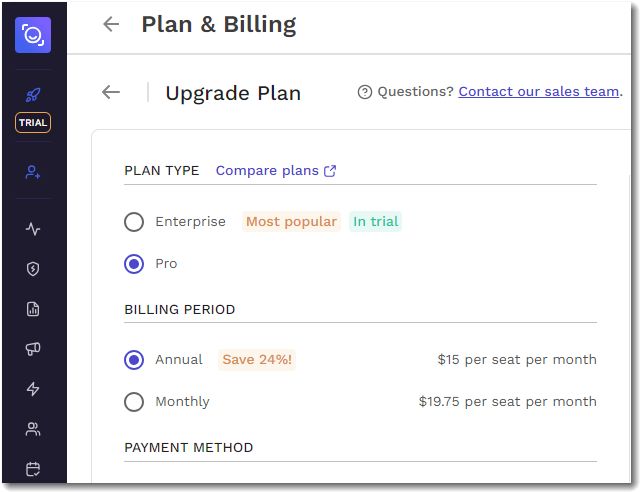This screenshot has height=492, width=640.
Task: Click Contact our sales team link
Action: click(538, 92)
